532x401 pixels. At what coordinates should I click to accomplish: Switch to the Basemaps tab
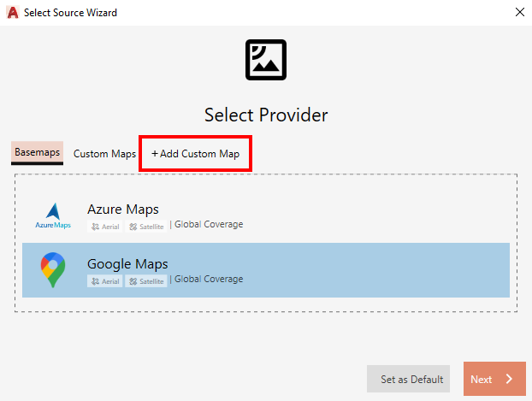tap(37, 153)
